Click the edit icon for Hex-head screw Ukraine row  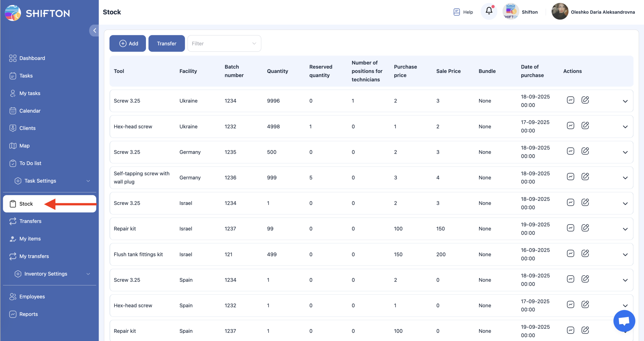[585, 125]
